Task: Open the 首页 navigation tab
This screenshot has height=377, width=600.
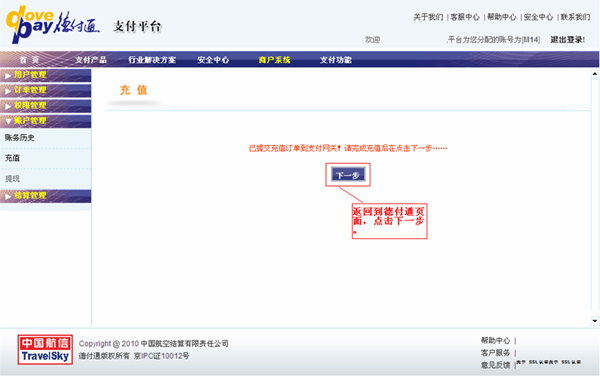Action: click(29, 60)
